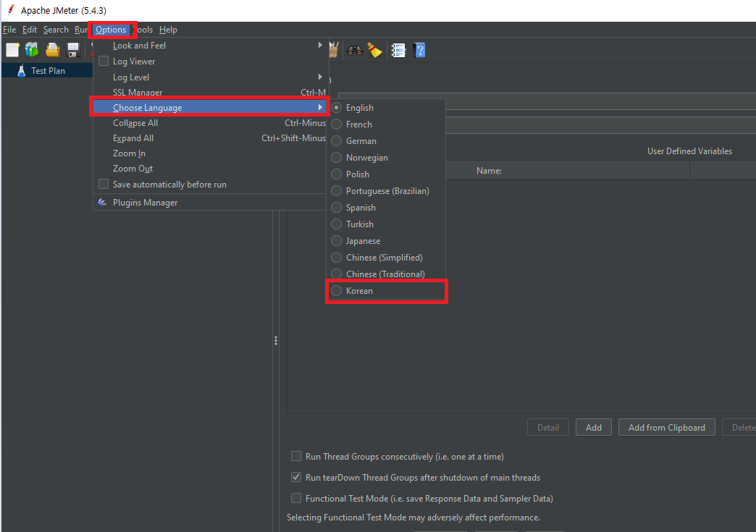Click the Delete button
The height and width of the screenshot is (532, 756).
point(740,428)
